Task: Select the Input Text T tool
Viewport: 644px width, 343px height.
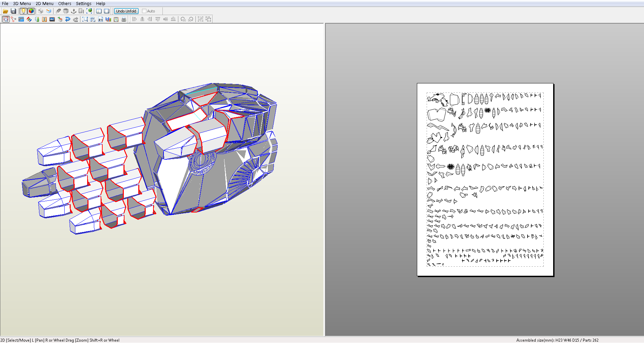Action: pyautogui.click(x=44, y=19)
